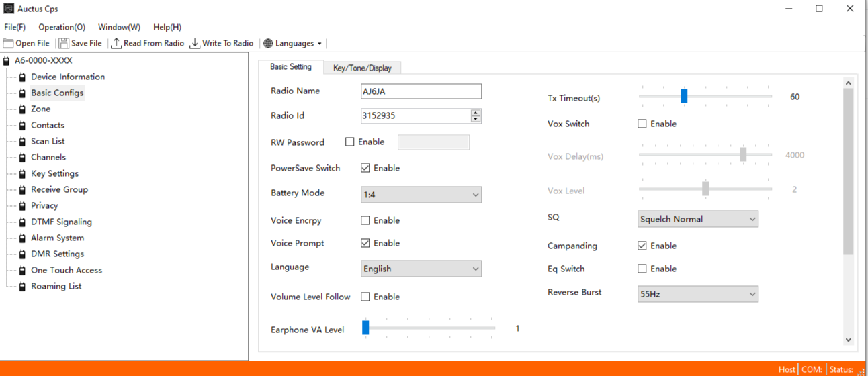Click the Read From Radio upload icon
The image size is (868, 376).
point(116,44)
